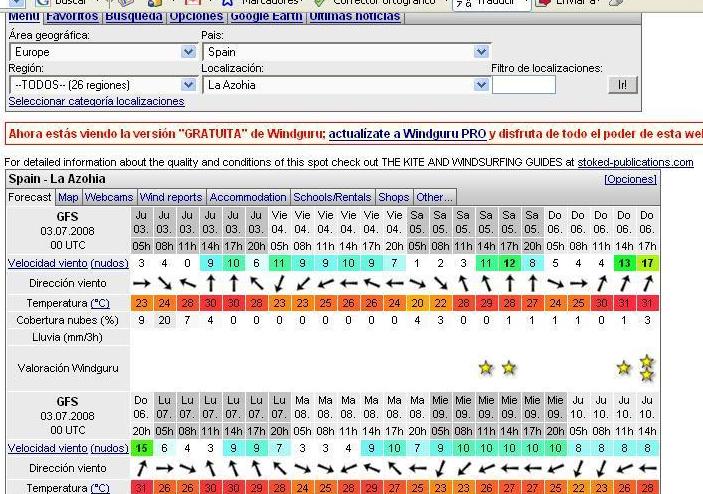
Task: Click wind direction arrow for Do 06 17h
Action: pyautogui.click(x=647, y=283)
